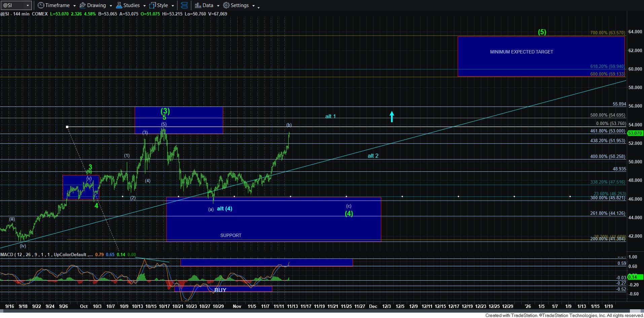
Task: Open the Data menu label
Action: (208, 5)
